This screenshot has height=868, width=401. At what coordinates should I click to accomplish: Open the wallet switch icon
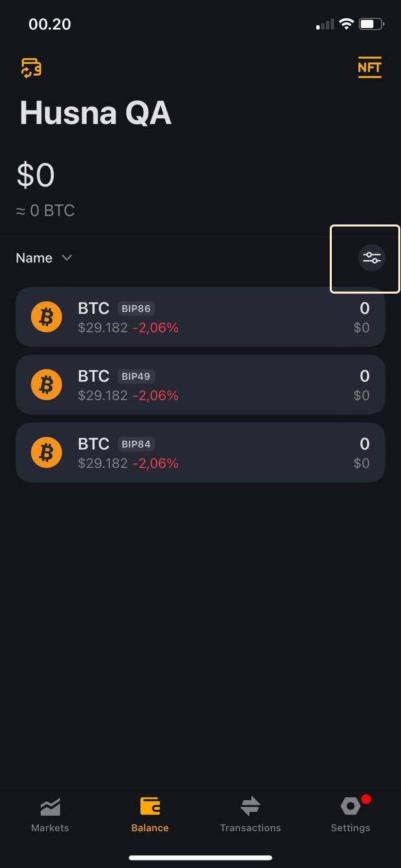(31, 68)
